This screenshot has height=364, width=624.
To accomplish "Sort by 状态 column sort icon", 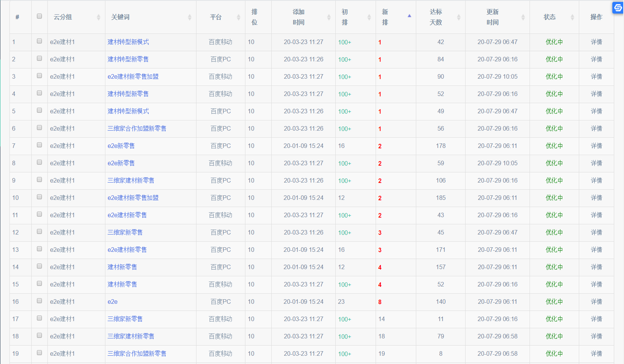I will click(572, 17).
